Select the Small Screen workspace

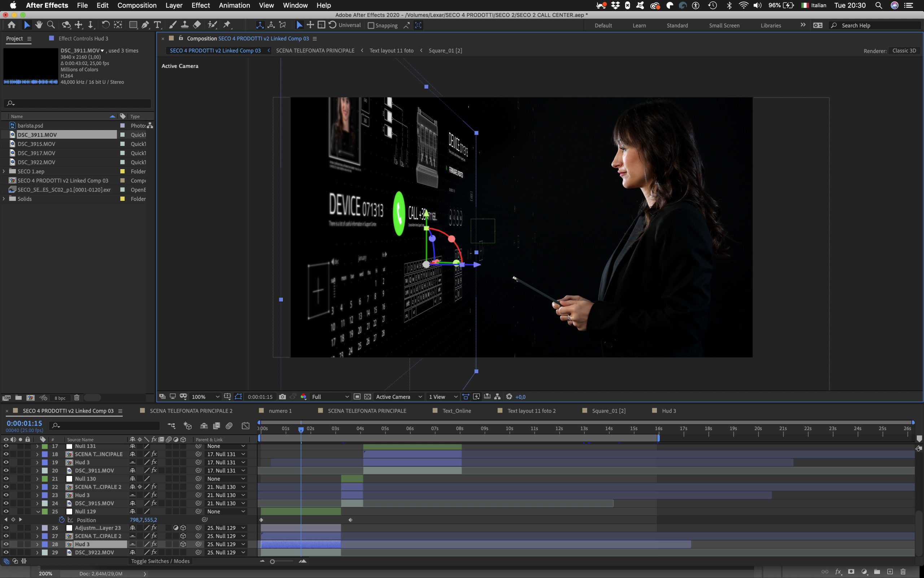[x=724, y=26]
